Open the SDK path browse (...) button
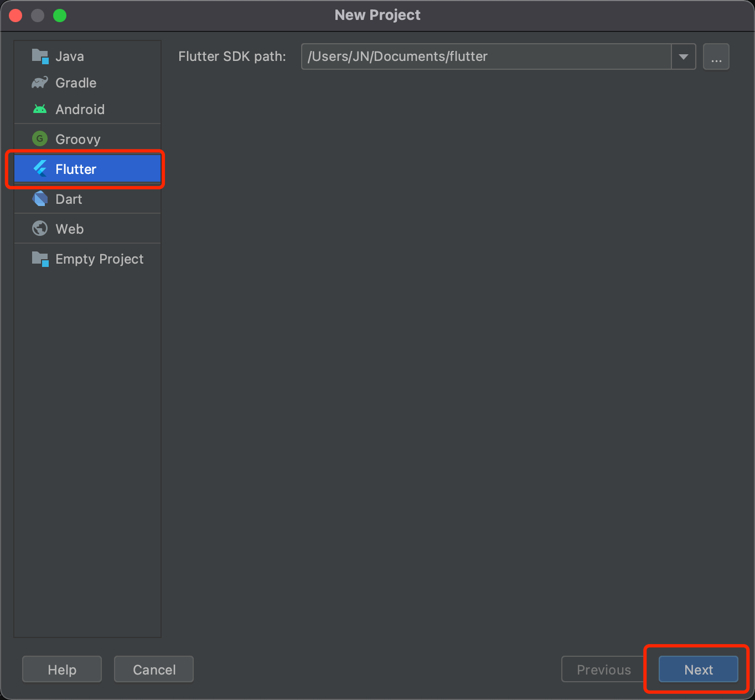This screenshot has width=755, height=700. coord(716,56)
